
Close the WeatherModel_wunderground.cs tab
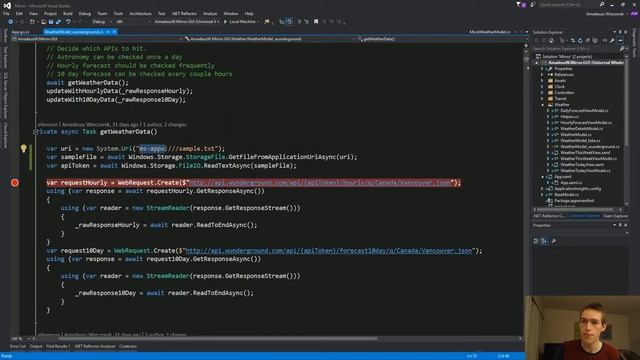pos(115,32)
